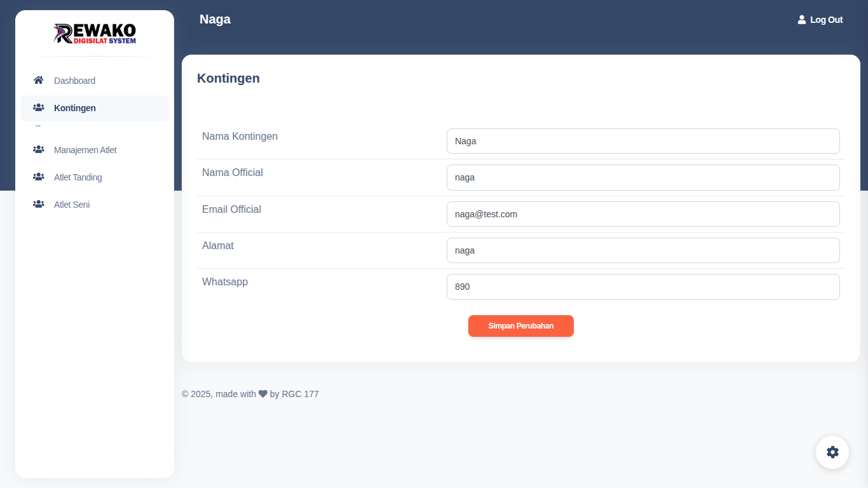Focus the Whatsapp number field

pos(643,287)
